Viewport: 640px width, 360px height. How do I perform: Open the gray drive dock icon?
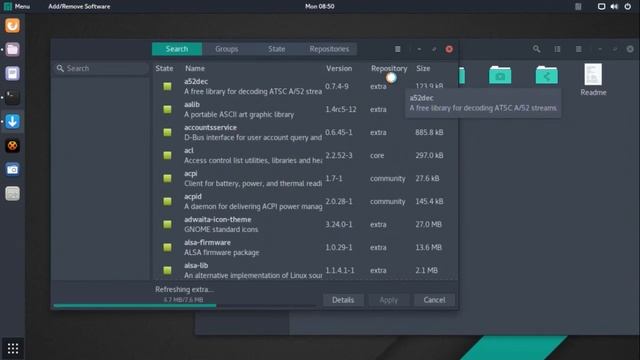(12, 193)
